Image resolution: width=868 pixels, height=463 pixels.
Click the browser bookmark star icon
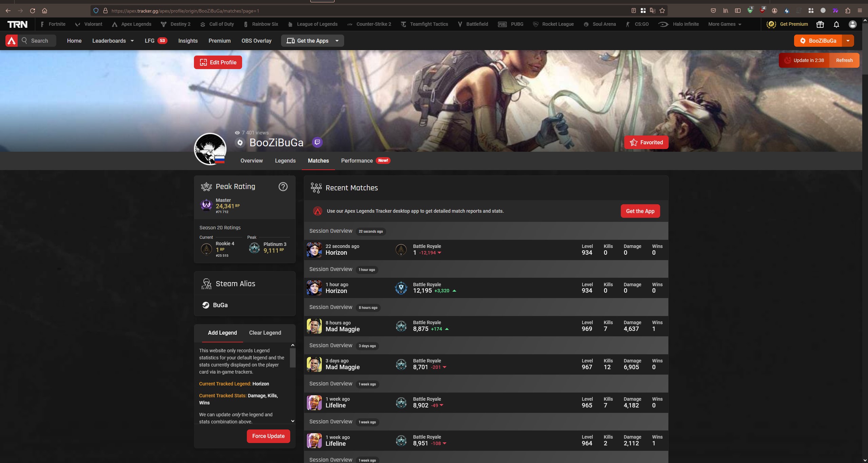click(662, 11)
